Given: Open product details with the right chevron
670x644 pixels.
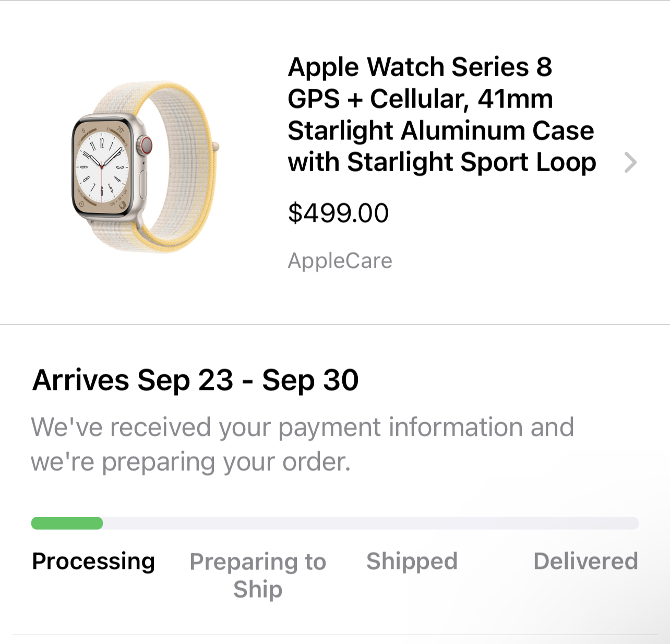Looking at the screenshot, I should [630, 163].
